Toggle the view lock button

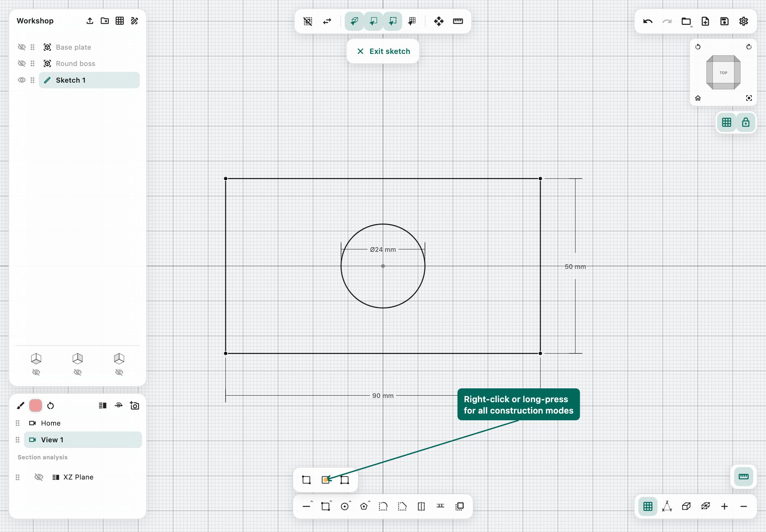tap(746, 122)
